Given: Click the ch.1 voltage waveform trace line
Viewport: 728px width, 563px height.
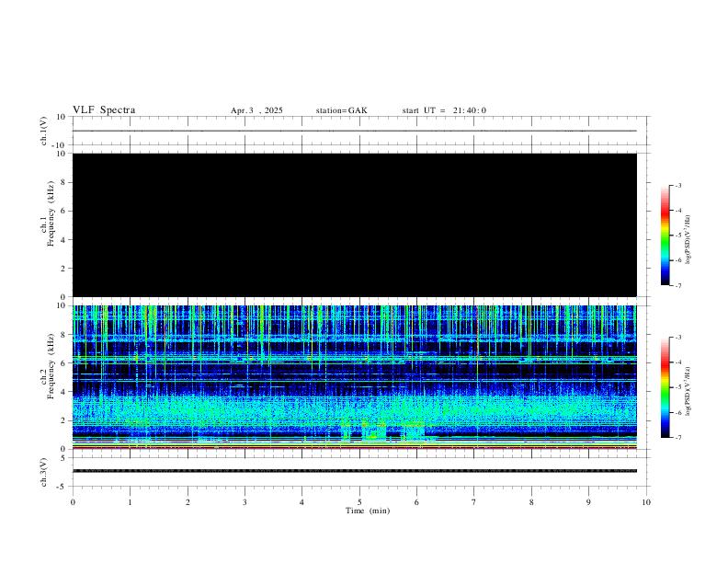Looking at the screenshot, I should pos(355,131).
